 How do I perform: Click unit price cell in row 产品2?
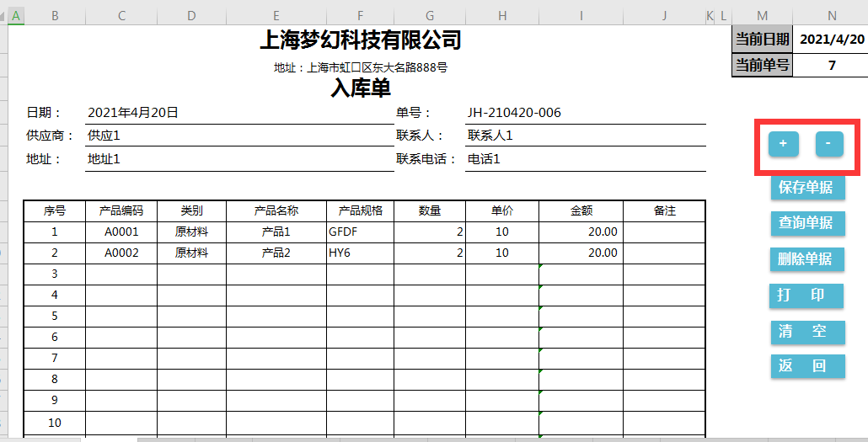502,253
